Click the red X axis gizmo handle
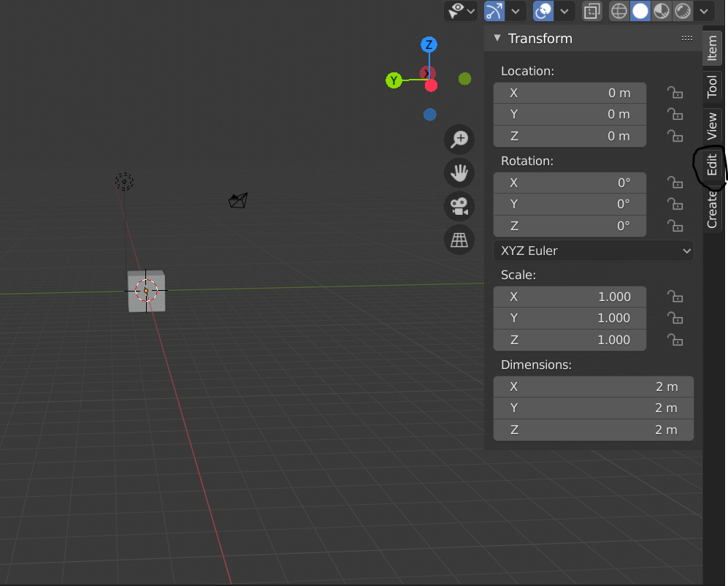The width and height of the screenshot is (728, 586). [x=432, y=85]
